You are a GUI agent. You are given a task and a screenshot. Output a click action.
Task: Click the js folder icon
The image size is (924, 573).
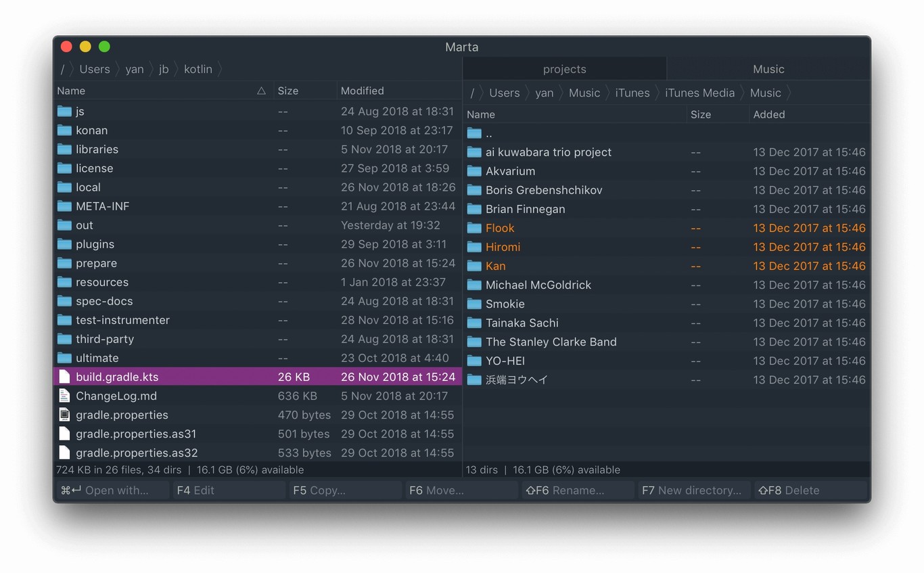point(64,111)
